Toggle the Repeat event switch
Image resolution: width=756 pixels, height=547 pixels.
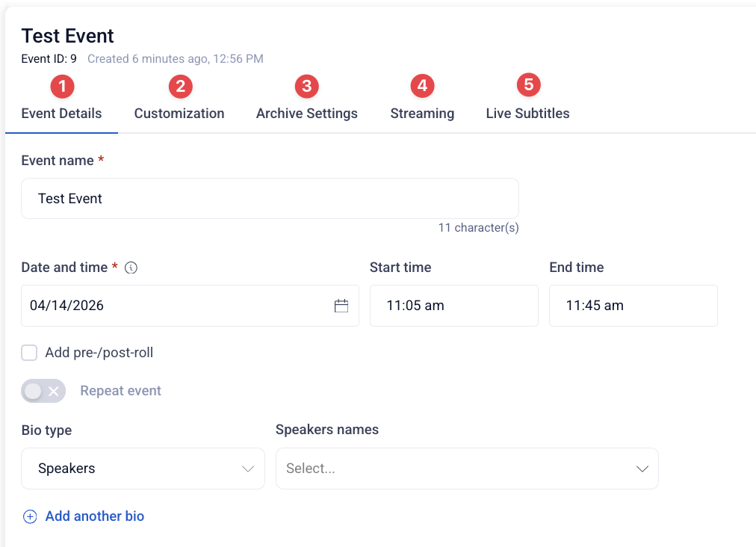43,391
